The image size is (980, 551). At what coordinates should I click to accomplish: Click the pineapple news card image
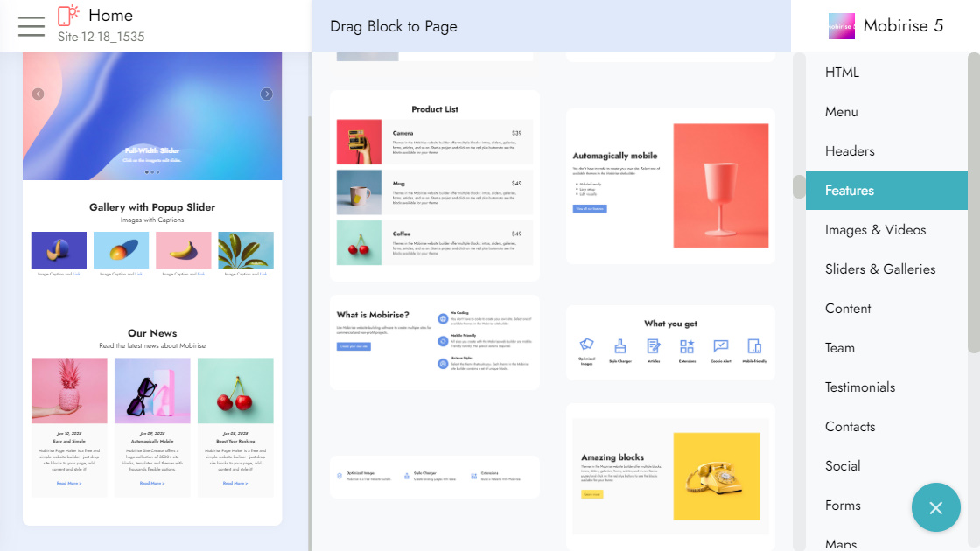pos(69,390)
